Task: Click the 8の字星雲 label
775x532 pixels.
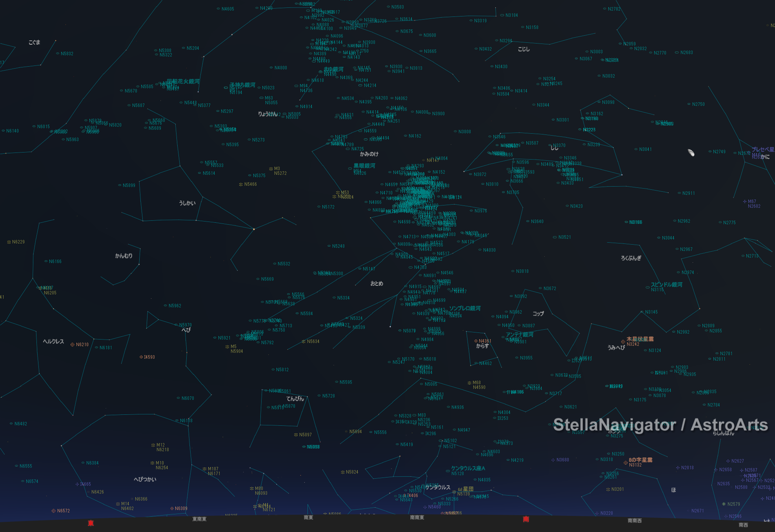Action: coord(640,460)
